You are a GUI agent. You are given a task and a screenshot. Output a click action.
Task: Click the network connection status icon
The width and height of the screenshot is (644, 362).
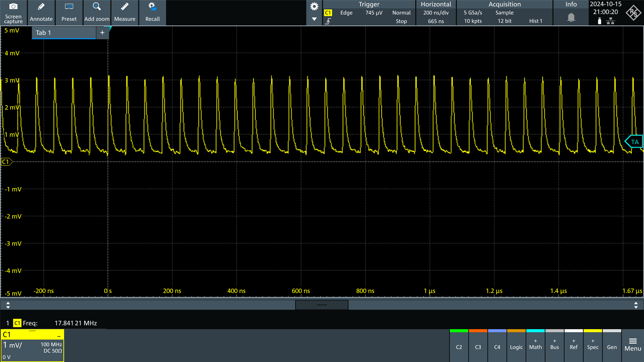click(x=610, y=21)
